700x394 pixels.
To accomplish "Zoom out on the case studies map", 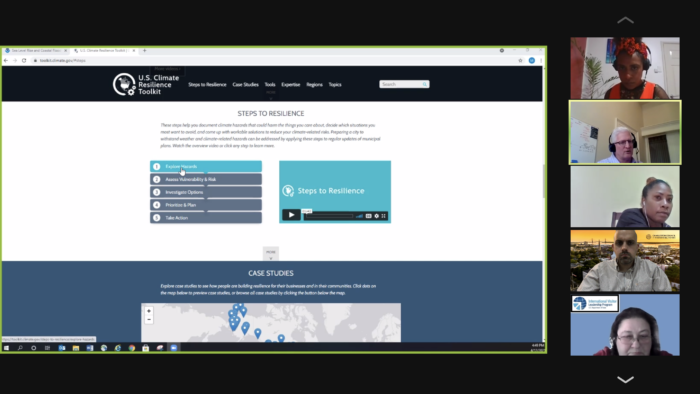I will pyautogui.click(x=149, y=319).
